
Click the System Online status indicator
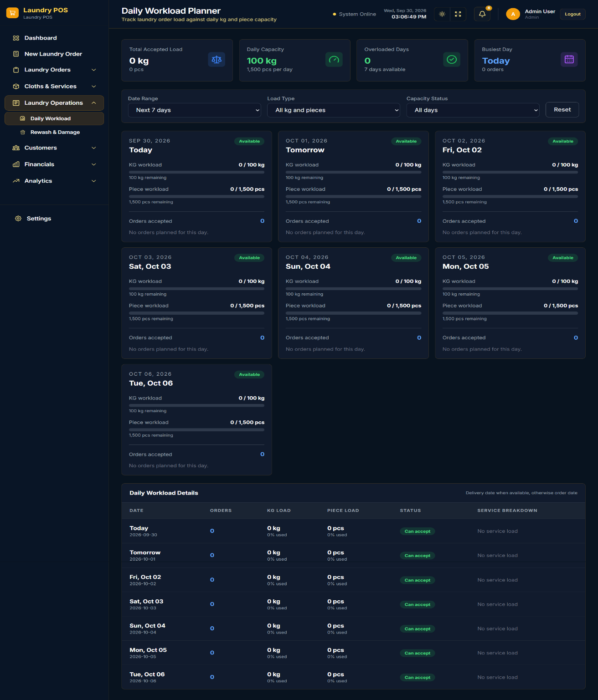coord(355,14)
